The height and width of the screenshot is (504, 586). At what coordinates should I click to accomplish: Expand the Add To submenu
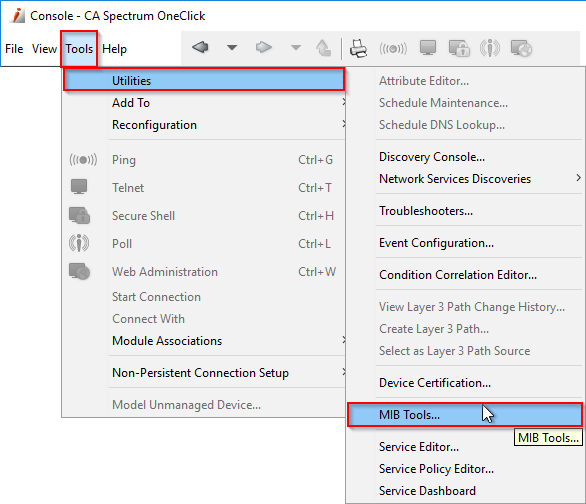[x=204, y=103]
